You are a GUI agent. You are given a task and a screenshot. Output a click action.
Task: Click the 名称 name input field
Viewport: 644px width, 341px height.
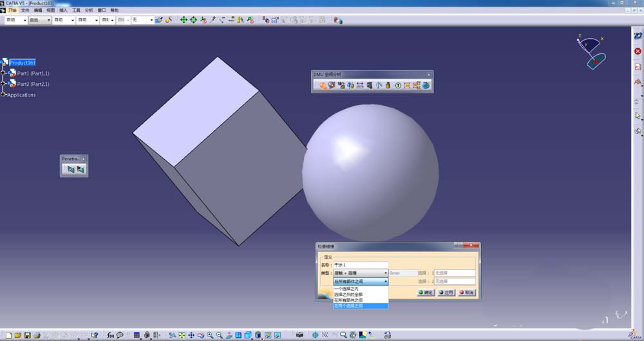click(x=361, y=265)
